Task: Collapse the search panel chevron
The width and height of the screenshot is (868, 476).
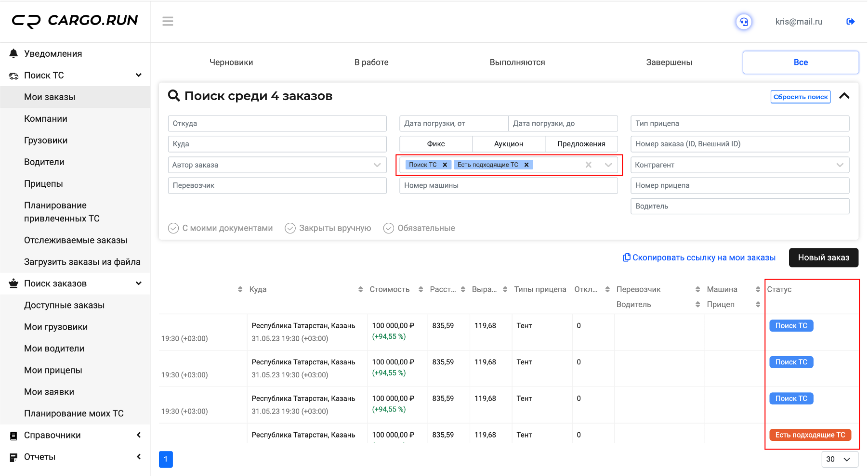Action: [844, 96]
